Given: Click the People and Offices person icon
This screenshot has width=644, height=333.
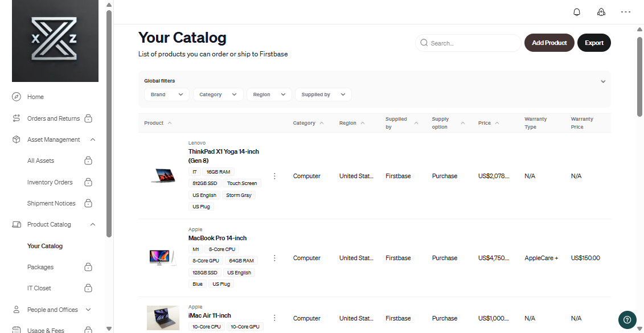Looking at the screenshot, I should pos(17,310).
